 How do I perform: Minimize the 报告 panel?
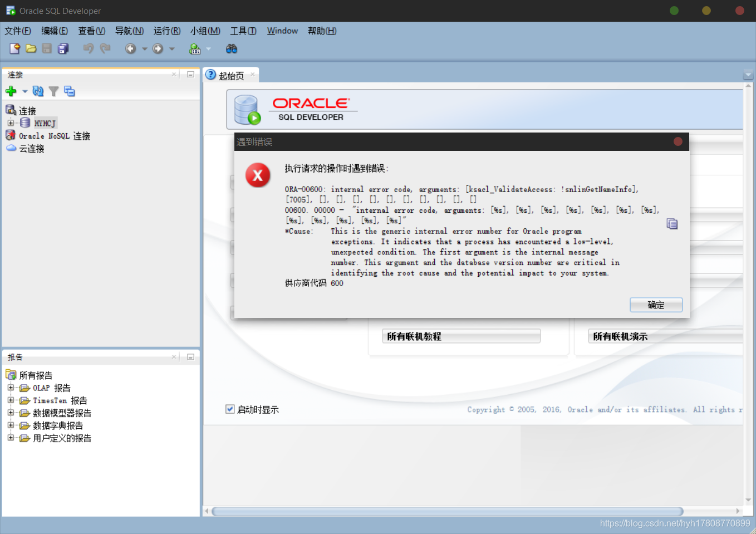pos(190,357)
